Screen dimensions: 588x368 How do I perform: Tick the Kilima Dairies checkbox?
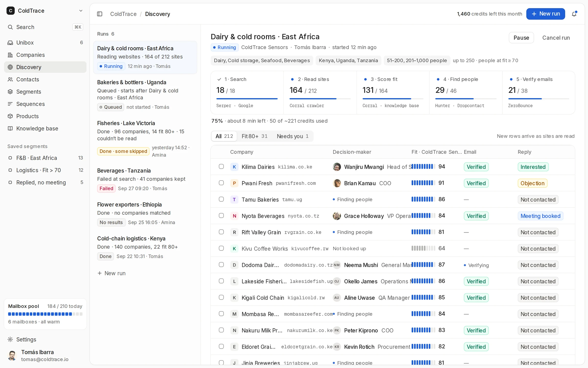tap(221, 167)
